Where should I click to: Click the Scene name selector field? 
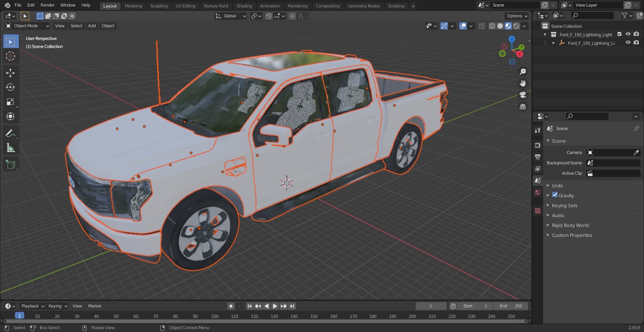pos(515,5)
